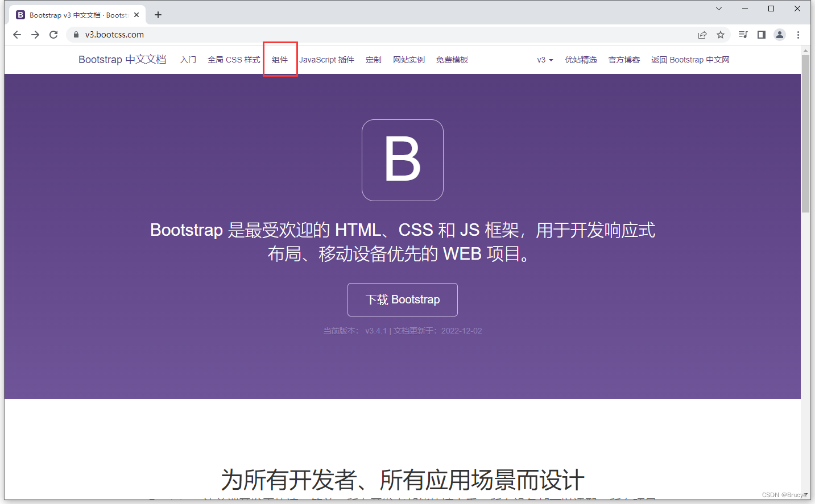Reload the page with the refresh icon
The image size is (815, 504).
53,35
